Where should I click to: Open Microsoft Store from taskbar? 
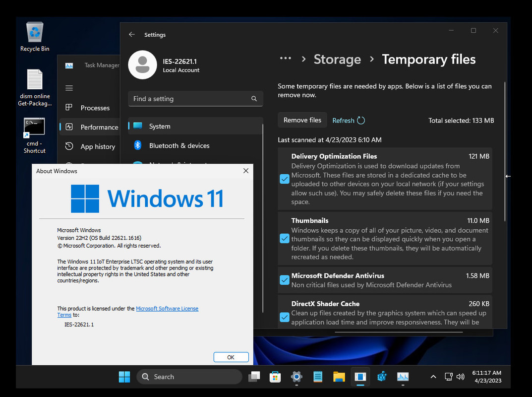(275, 377)
